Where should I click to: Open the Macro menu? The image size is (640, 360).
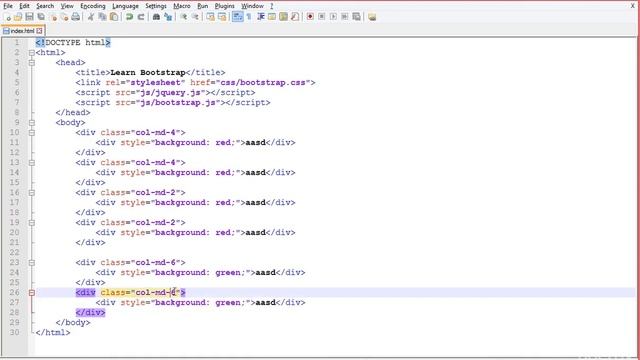pyautogui.click(x=182, y=6)
